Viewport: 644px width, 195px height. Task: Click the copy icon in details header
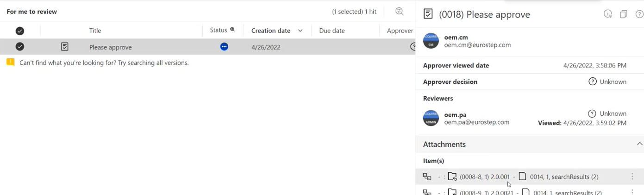coord(624,14)
